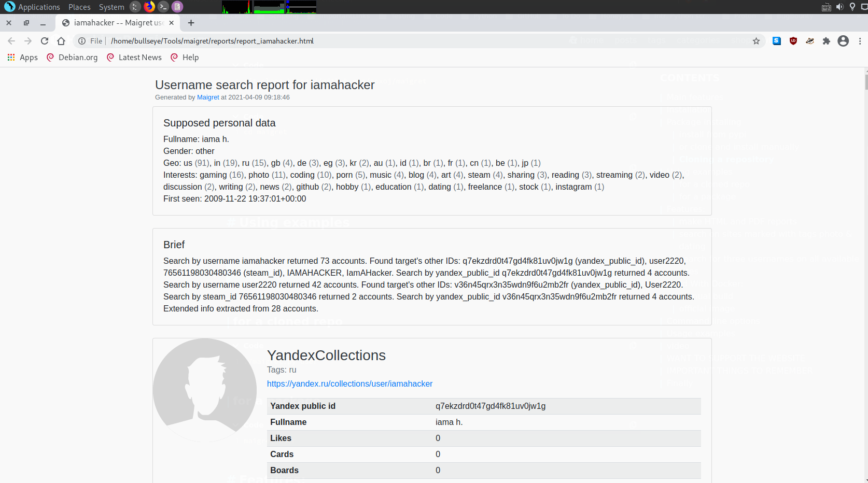868x483 pixels.
Task: Restore the browser window via restore button
Action: [26, 23]
